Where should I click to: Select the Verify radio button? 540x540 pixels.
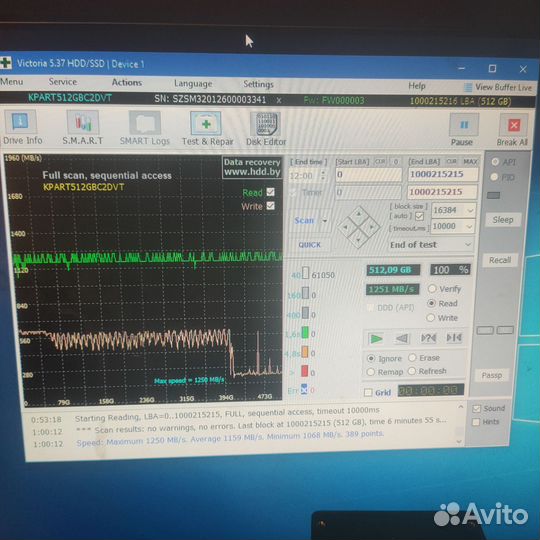tap(432, 289)
